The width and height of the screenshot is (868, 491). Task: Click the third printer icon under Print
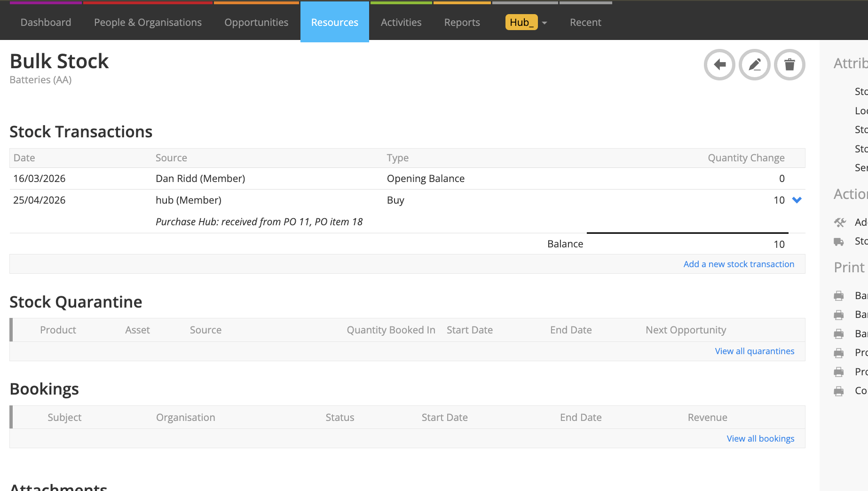tap(839, 333)
